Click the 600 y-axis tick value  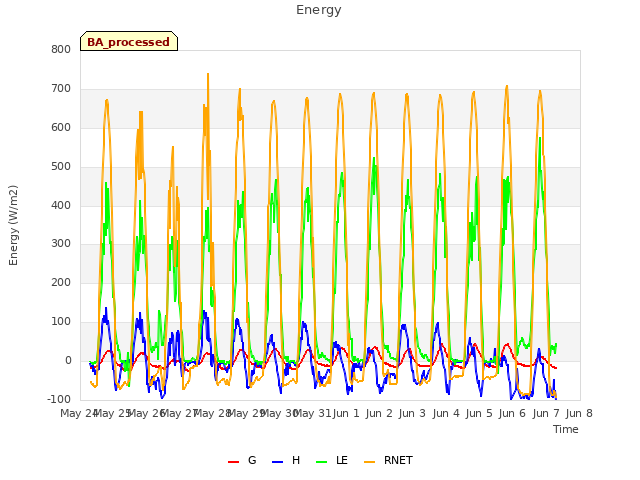point(61,128)
